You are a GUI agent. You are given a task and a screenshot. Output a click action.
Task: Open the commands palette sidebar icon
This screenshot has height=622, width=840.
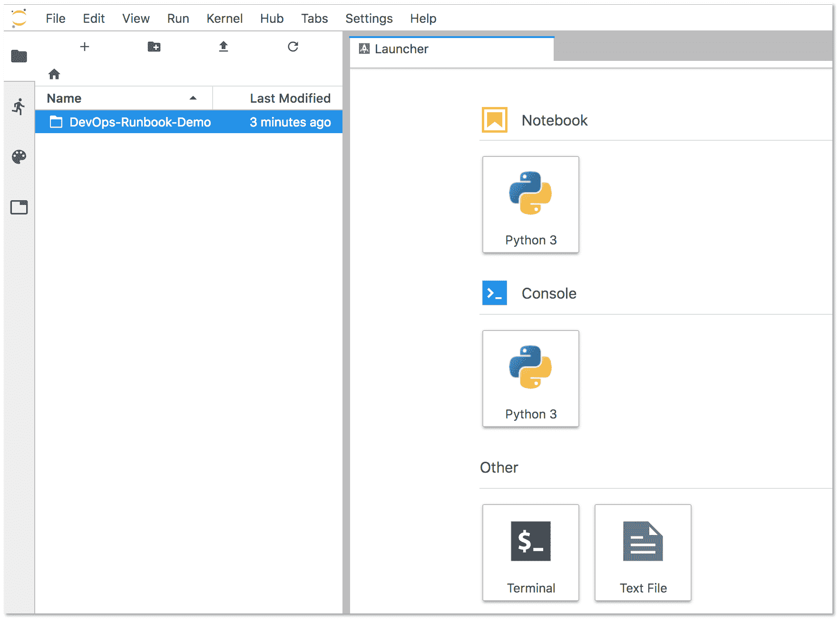point(19,157)
